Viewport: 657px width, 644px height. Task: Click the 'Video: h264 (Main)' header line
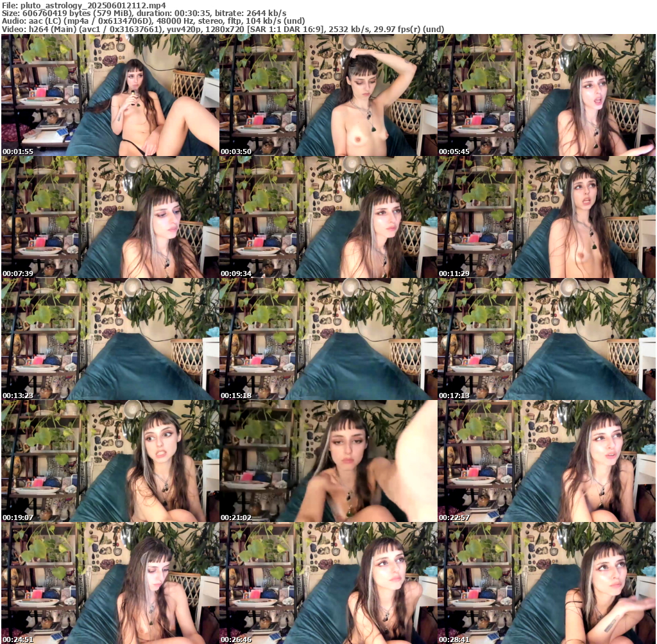tap(223, 29)
